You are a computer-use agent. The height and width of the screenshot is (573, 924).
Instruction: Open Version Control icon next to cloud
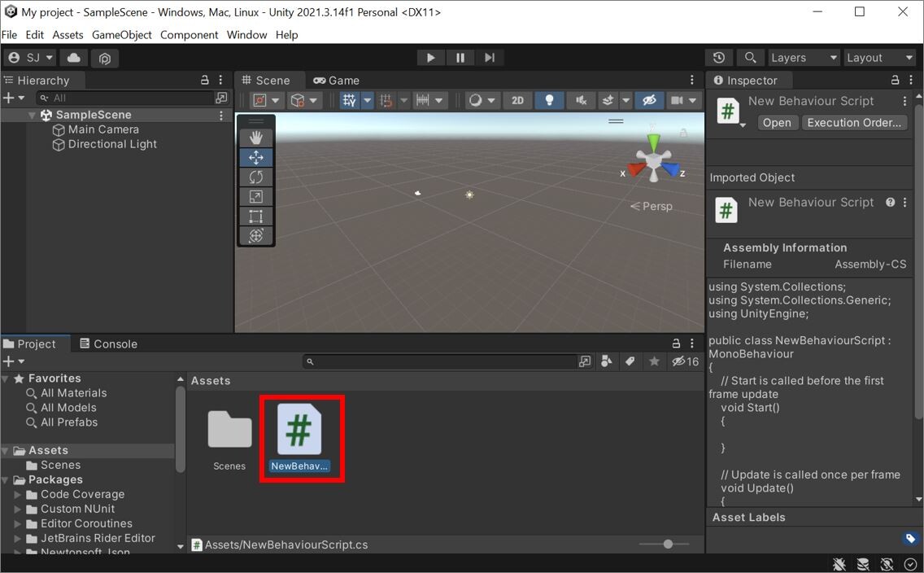105,58
